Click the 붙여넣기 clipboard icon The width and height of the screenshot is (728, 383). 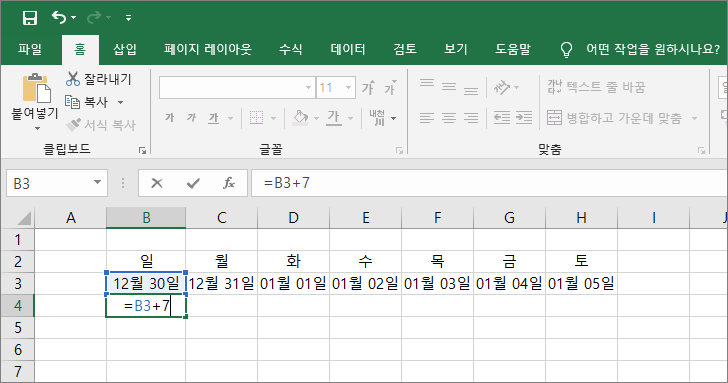(x=36, y=88)
